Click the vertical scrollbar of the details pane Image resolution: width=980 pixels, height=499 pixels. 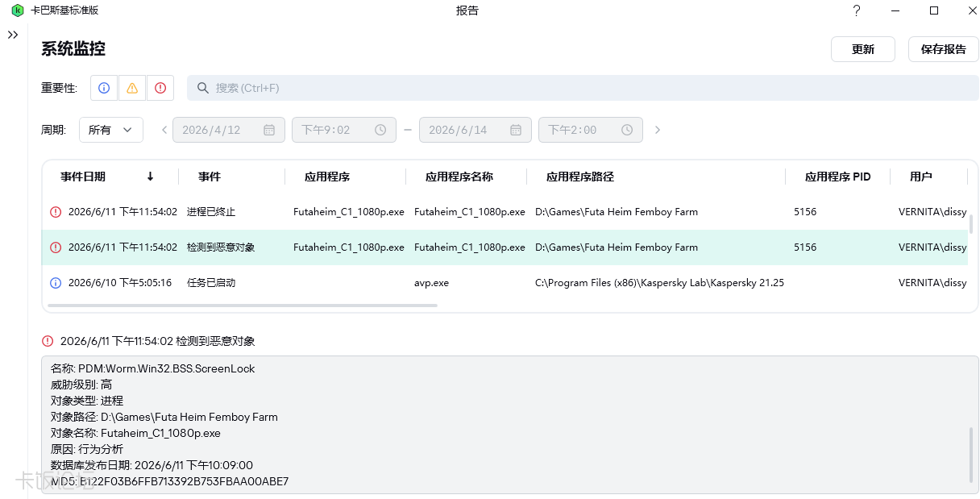coord(971,457)
